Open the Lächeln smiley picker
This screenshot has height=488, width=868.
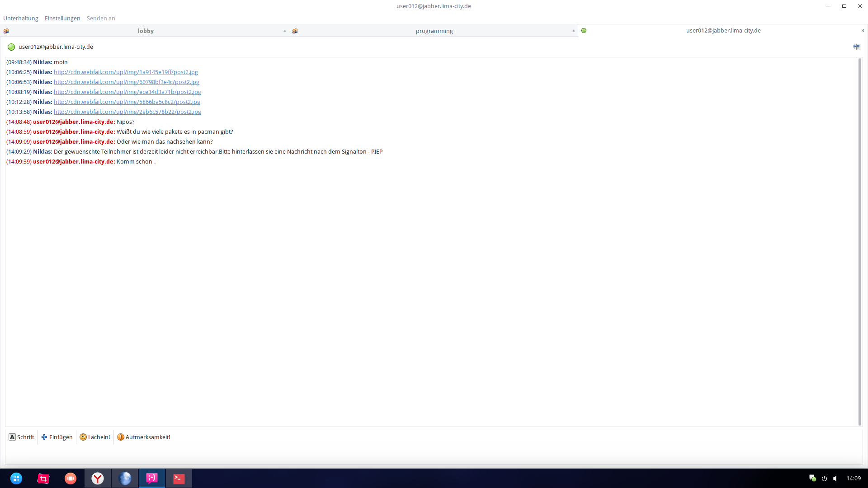[95, 437]
